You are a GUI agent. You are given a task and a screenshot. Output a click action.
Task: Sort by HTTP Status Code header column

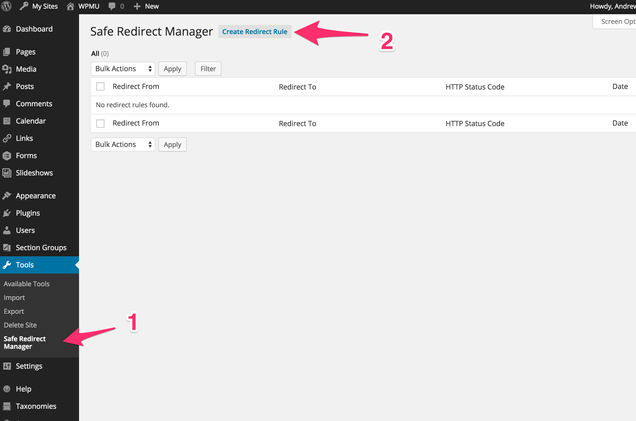475,87
